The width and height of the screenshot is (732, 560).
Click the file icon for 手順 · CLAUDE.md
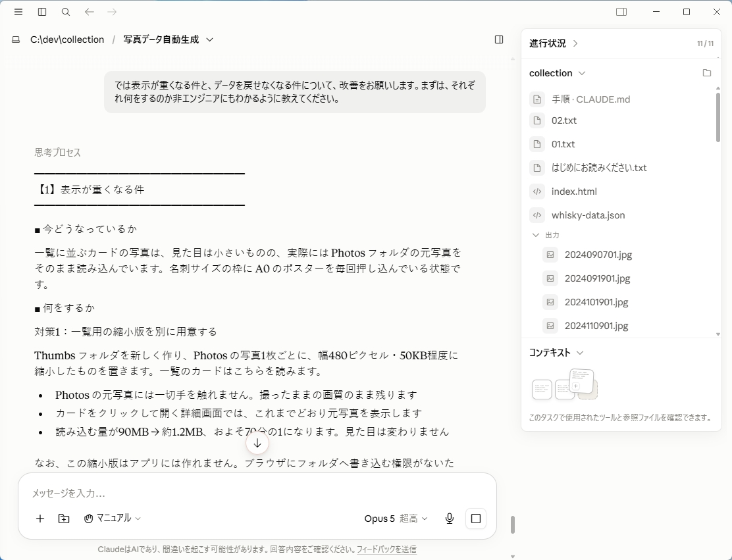point(537,99)
